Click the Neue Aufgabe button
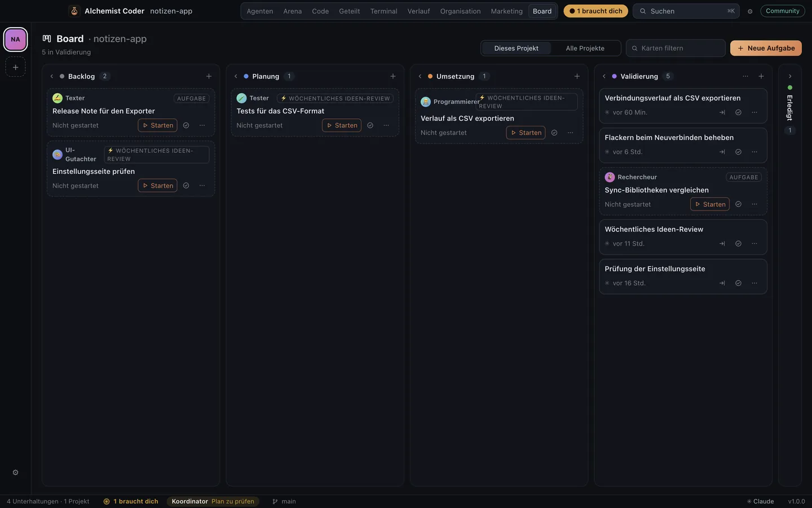 (766, 48)
